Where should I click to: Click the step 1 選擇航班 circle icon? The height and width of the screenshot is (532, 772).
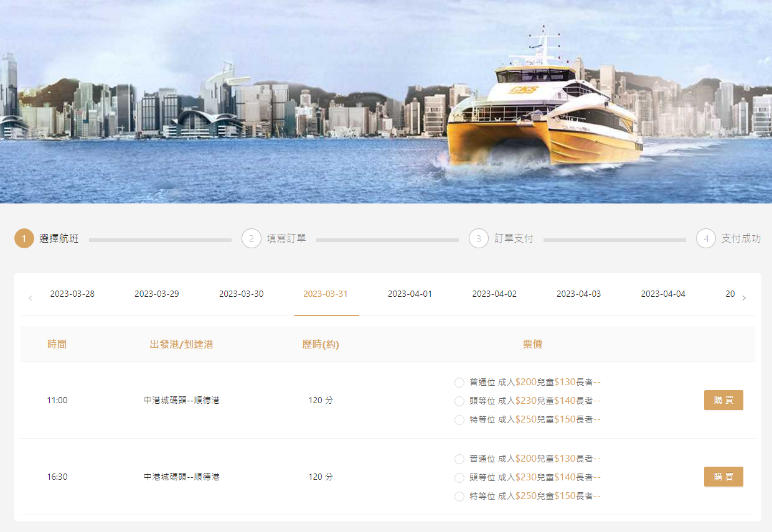pyautogui.click(x=24, y=238)
